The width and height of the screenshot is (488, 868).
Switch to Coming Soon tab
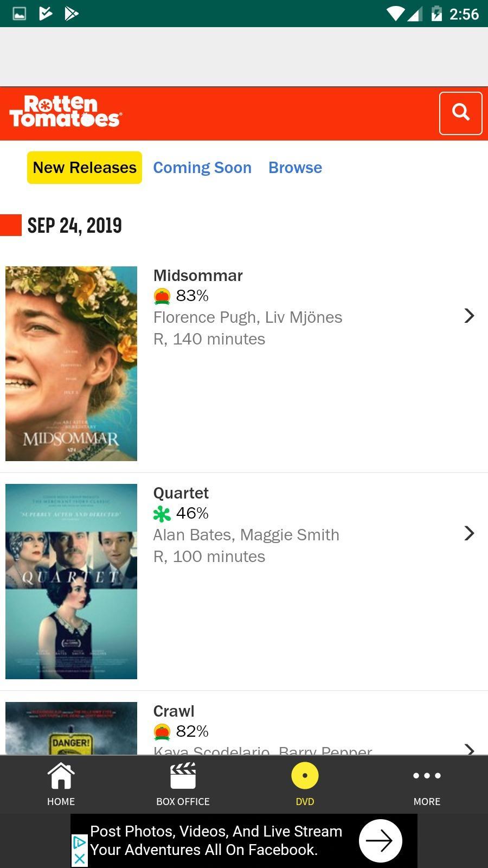point(202,168)
